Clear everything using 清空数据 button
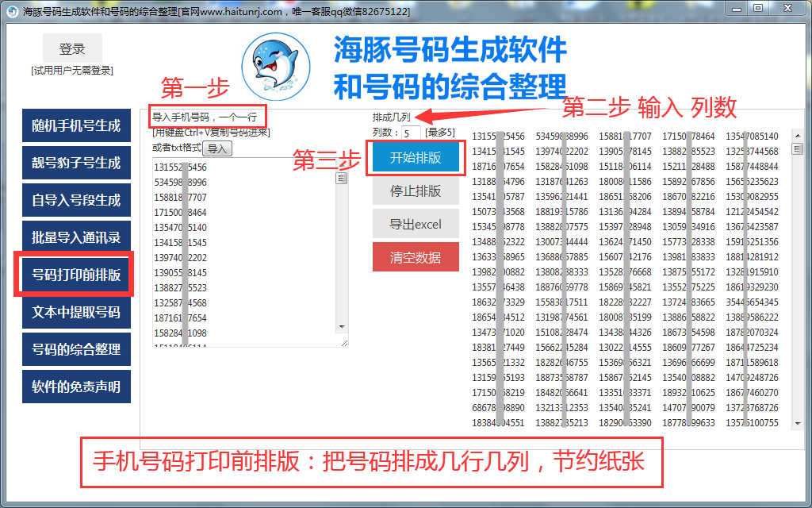Viewport: 812px width, 508px height. pyautogui.click(x=416, y=257)
